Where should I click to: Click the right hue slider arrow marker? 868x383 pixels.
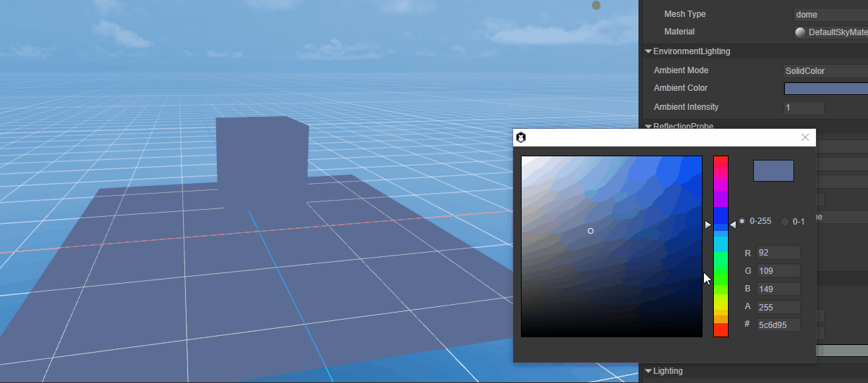(x=733, y=225)
